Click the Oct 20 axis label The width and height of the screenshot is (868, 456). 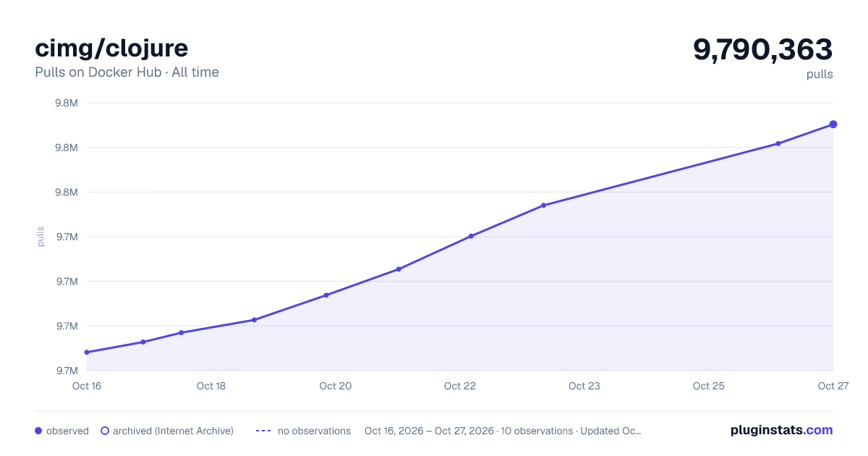pyautogui.click(x=336, y=386)
